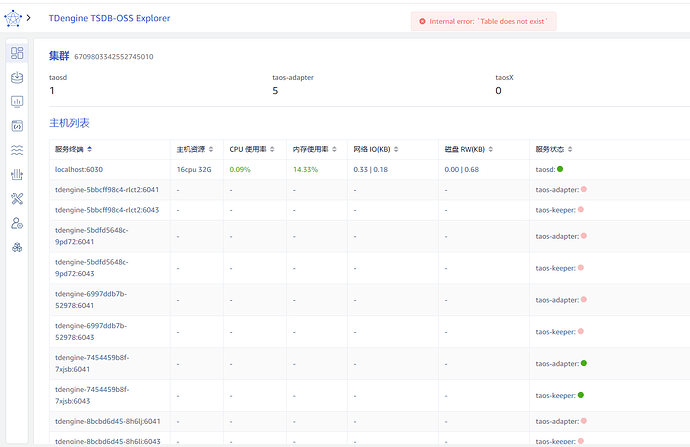Click the red error icon in notification

click(x=422, y=21)
